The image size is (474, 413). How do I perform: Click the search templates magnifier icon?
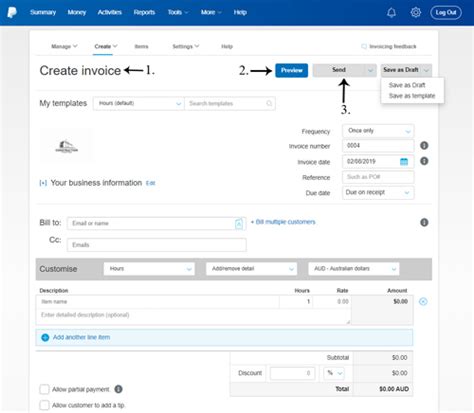click(269, 103)
